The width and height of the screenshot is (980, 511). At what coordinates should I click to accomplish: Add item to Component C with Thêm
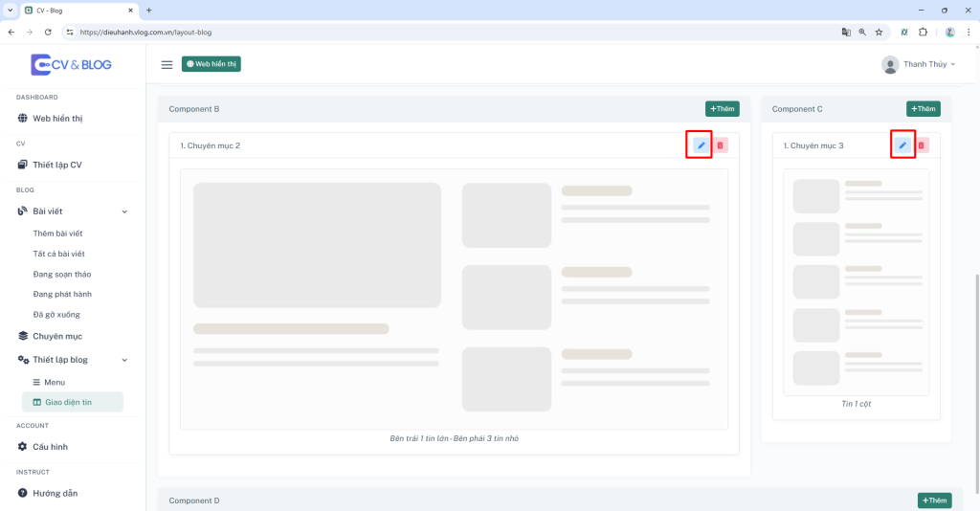tap(924, 109)
